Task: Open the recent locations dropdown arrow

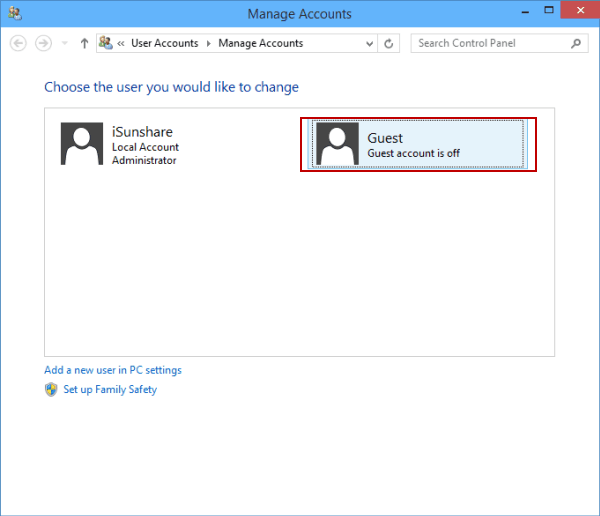Action: point(65,43)
